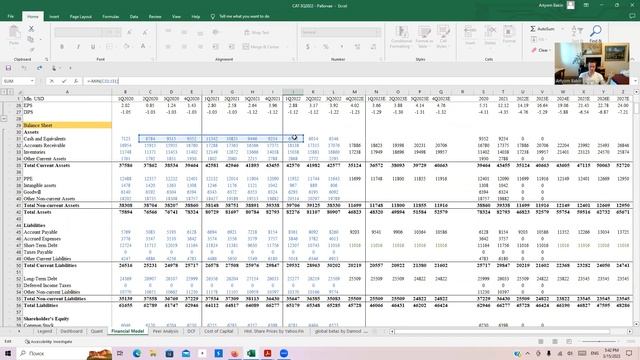This screenshot has height=360, width=640.
Task: Click Increase Font Size icon
Action: [x=129, y=32]
